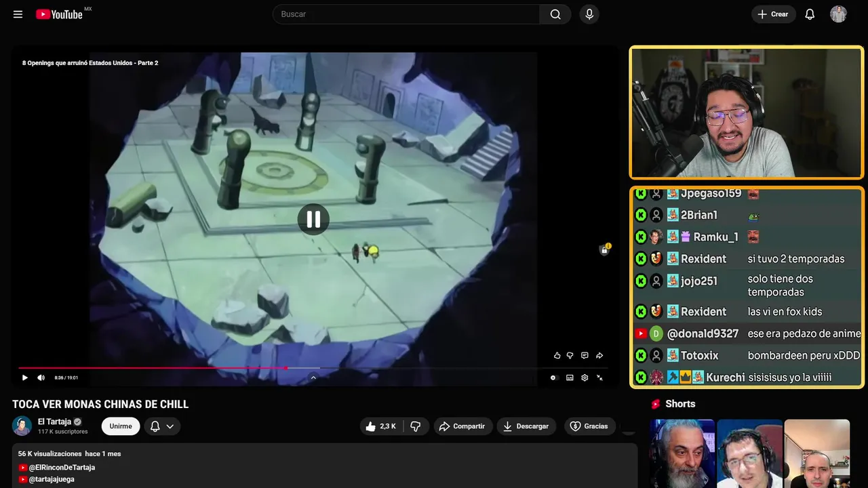Open comments icon in the player overlay
Image resolution: width=868 pixels, height=488 pixels.
coord(585,355)
